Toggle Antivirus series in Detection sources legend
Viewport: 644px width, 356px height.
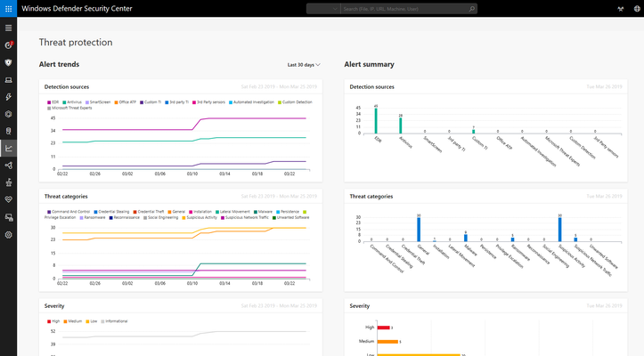(x=72, y=102)
